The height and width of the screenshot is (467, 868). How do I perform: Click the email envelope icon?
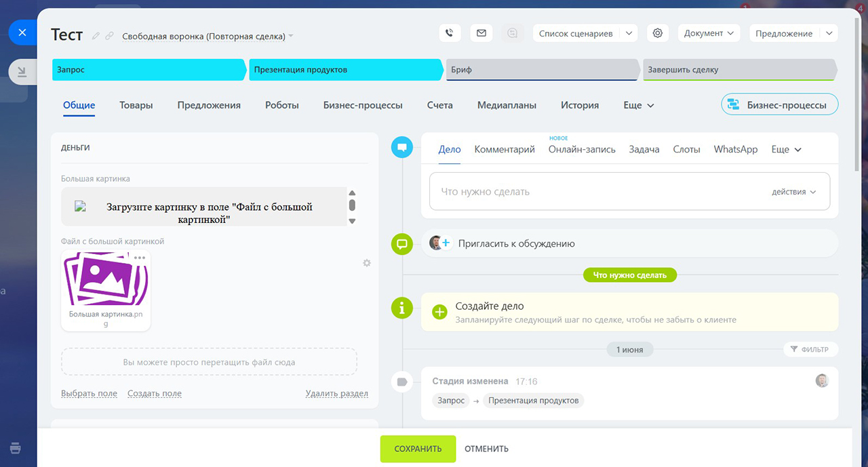click(x=481, y=33)
